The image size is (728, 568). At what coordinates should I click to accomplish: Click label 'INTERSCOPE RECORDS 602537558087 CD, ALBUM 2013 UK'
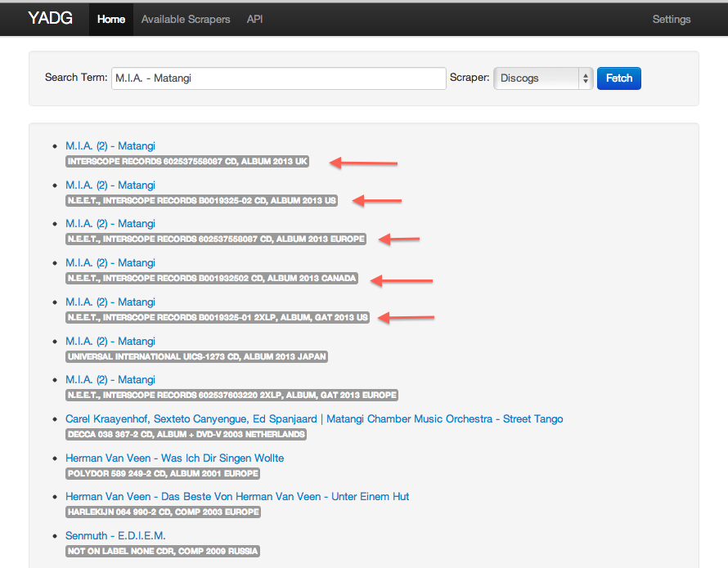187,162
